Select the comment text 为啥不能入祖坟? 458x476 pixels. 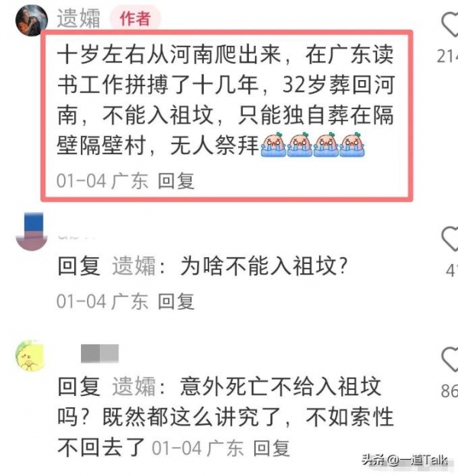pos(264,265)
